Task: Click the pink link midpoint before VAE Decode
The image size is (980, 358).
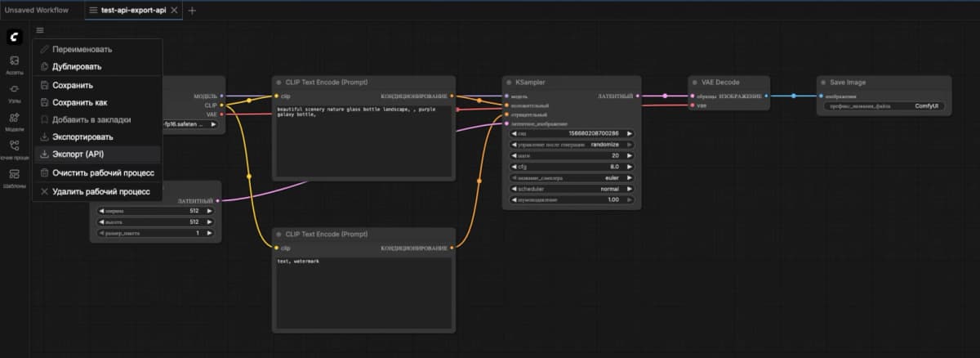Action: pyautogui.click(x=665, y=96)
